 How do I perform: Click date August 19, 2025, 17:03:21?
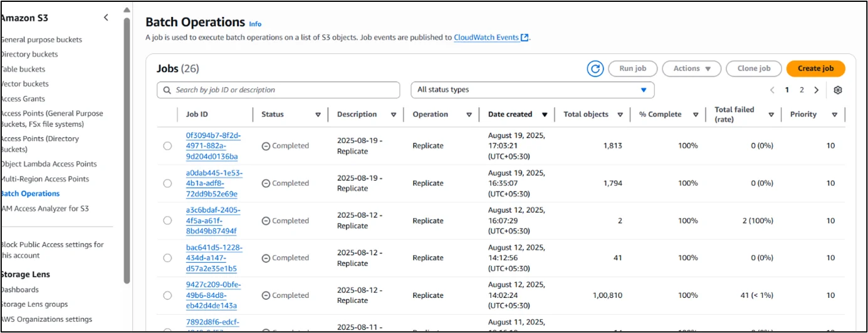(516, 146)
